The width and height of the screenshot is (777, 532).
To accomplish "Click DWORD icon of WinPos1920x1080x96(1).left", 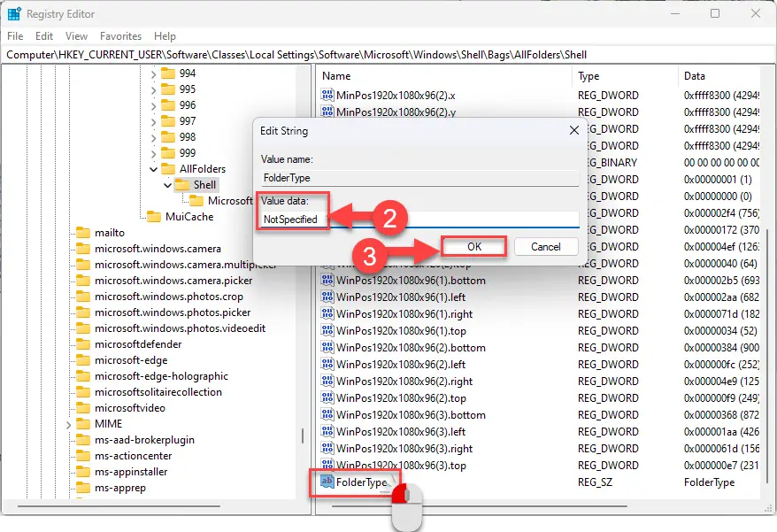I will click(x=327, y=297).
